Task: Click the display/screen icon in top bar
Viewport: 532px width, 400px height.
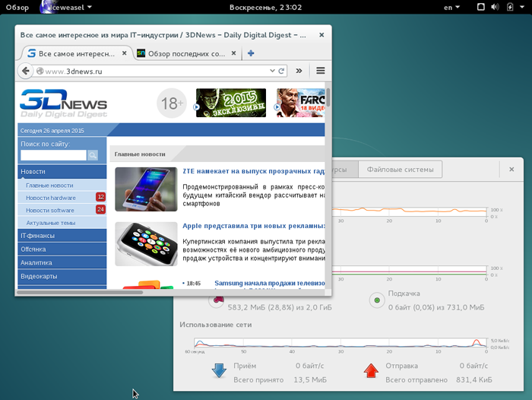Action: 481,7
